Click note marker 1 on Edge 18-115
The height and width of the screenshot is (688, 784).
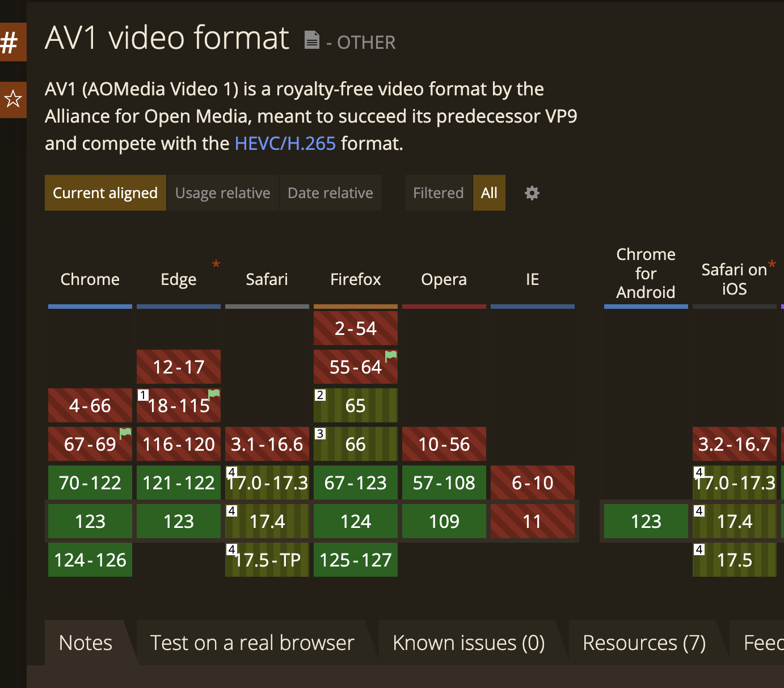(x=144, y=395)
